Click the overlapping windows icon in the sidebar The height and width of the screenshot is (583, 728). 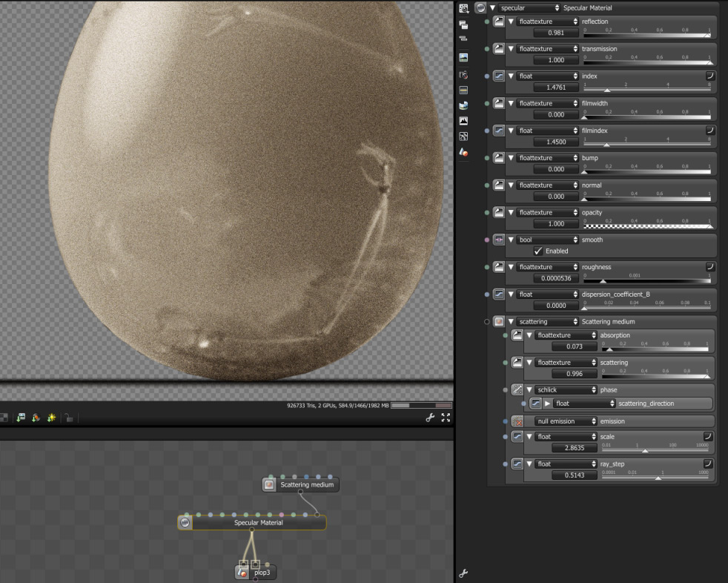463,24
